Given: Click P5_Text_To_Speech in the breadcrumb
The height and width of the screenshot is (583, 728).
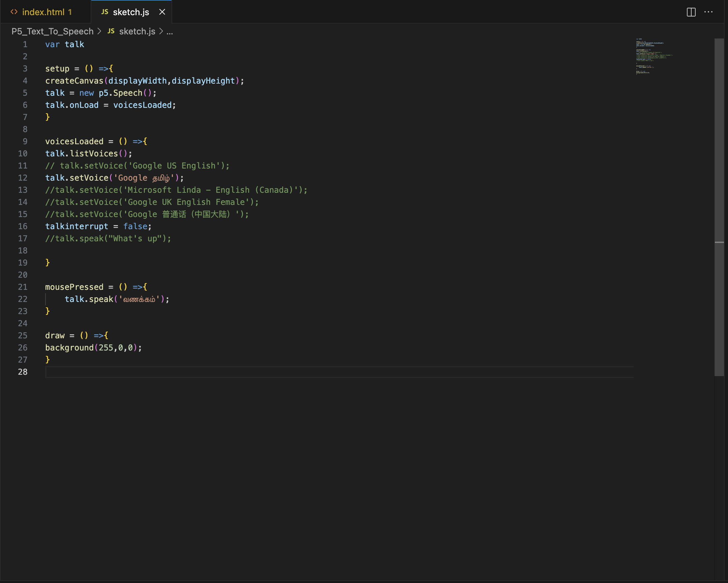Looking at the screenshot, I should (x=52, y=31).
